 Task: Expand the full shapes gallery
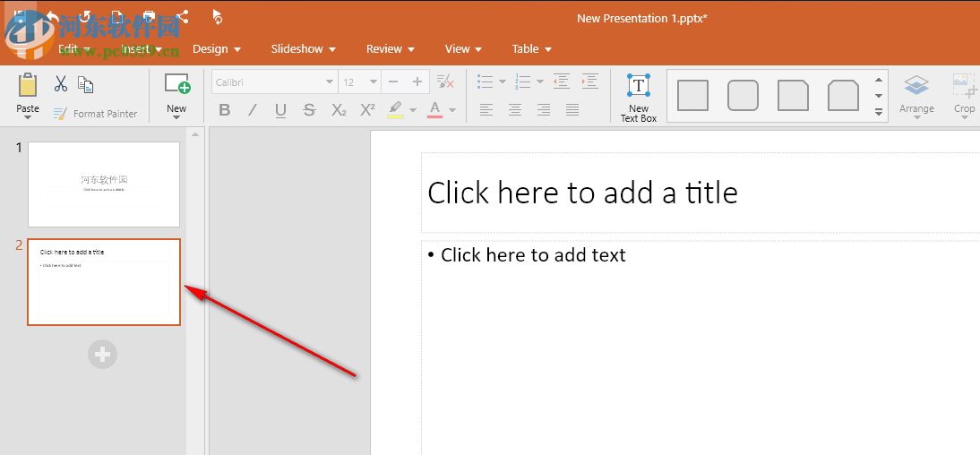pos(878,112)
